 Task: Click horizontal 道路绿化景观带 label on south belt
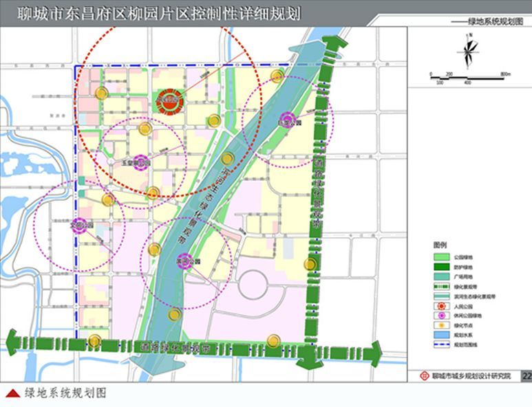click(175, 348)
